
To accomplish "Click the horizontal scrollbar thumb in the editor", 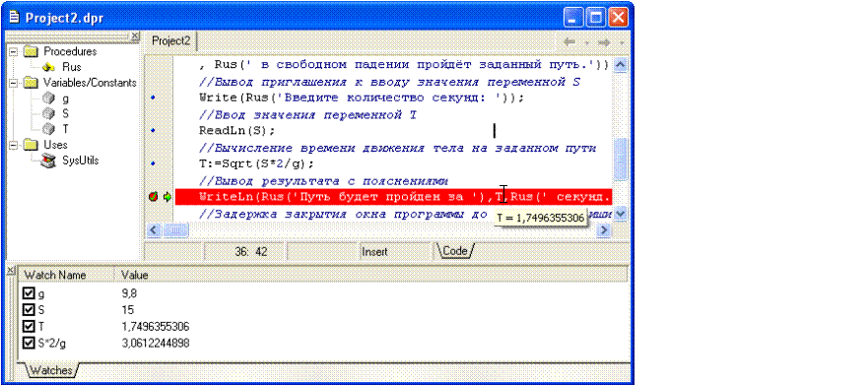I will [x=175, y=229].
